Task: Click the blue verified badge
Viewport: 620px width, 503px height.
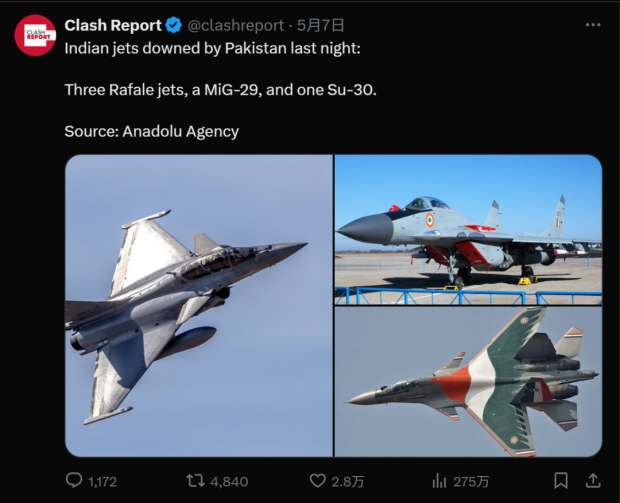Action: pos(174,26)
